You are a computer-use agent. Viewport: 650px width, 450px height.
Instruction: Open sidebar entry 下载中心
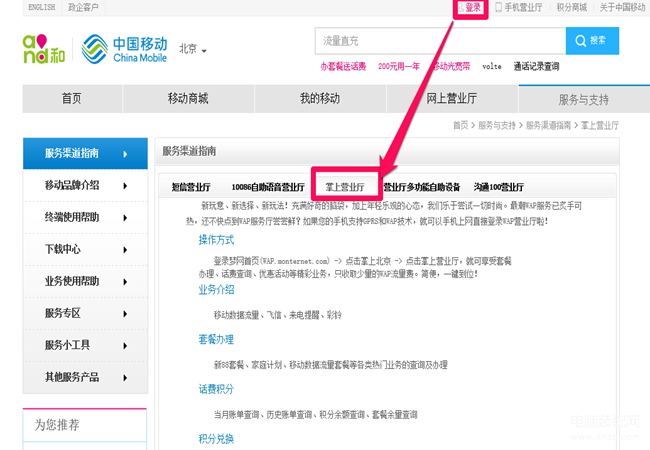point(63,249)
